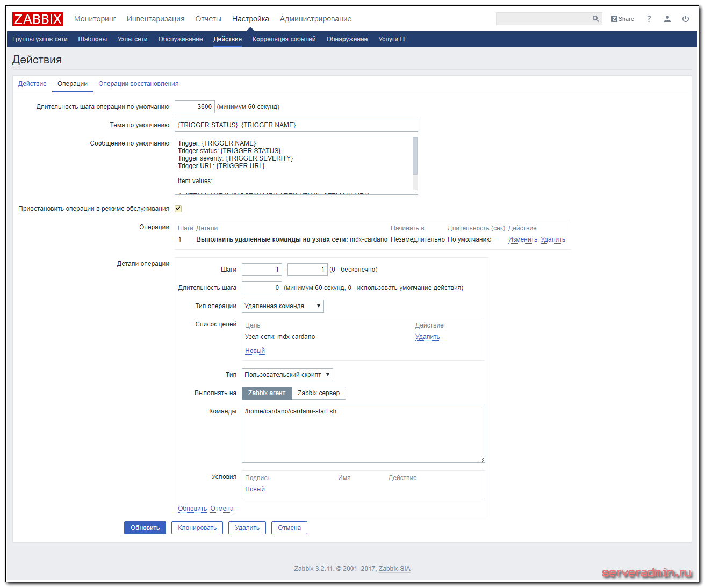This screenshot has height=588, width=705.
Task: Open the Тип Пользовательский скрипт dropdown
Action: tap(287, 375)
